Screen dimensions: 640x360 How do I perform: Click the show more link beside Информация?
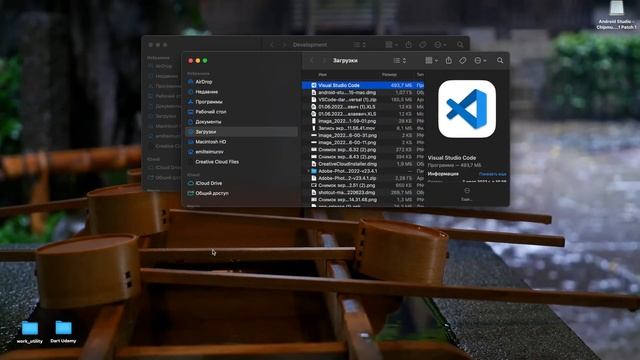point(493,174)
